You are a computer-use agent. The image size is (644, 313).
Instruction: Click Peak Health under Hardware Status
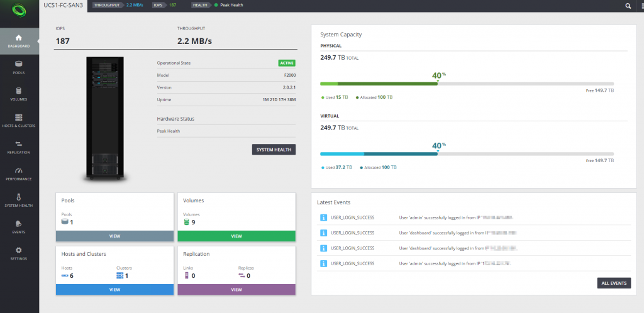tap(169, 131)
